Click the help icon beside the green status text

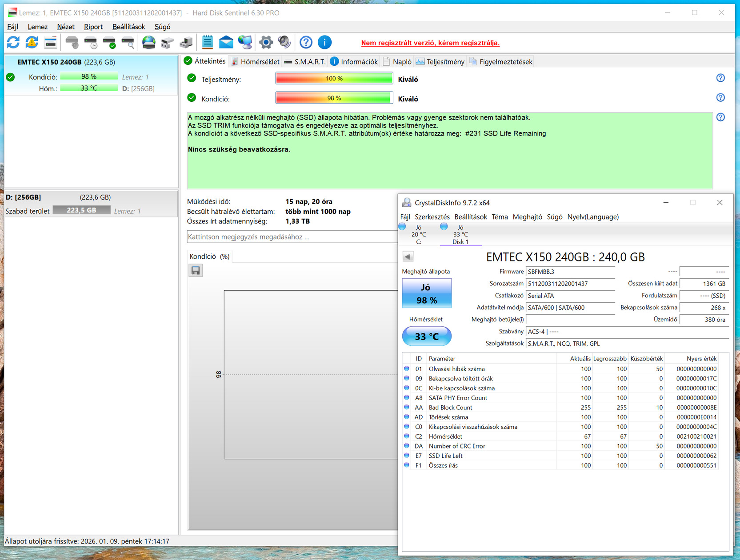click(720, 117)
